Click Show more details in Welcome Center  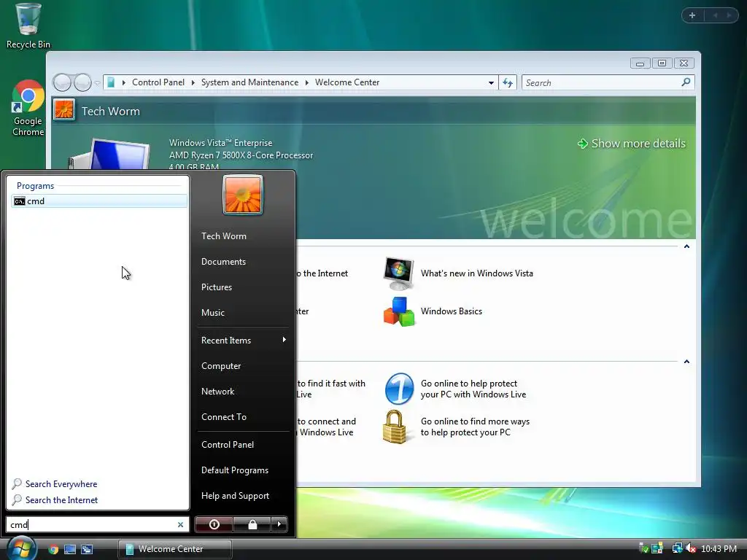pyautogui.click(x=632, y=144)
